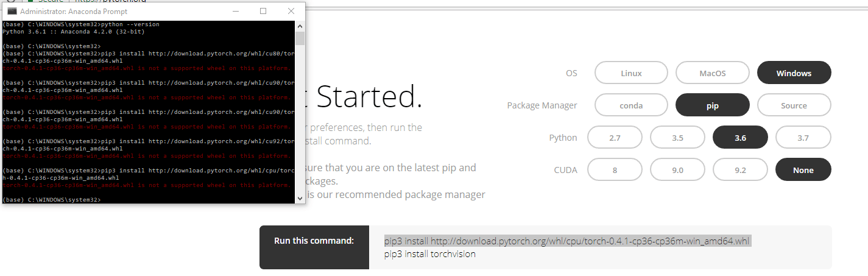Close the Anaconda Prompt window
Image resolution: width=868 pixels, height=276 pixels.
coord(291,11)
